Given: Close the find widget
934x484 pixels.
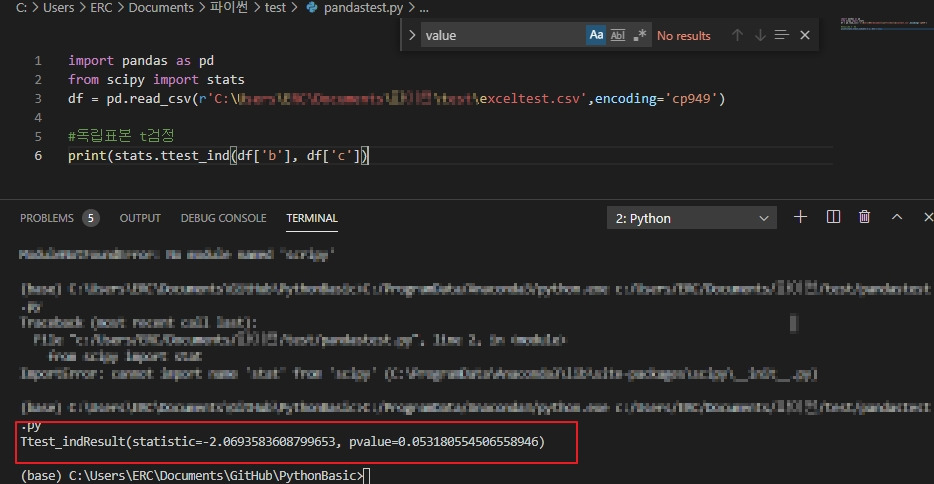Looking at the screenshot, I should pyautogui.click(x=805, y=35).
